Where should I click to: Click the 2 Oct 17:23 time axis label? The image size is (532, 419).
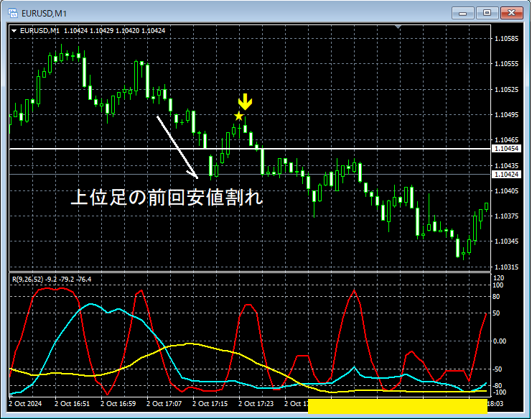(256, 404)
